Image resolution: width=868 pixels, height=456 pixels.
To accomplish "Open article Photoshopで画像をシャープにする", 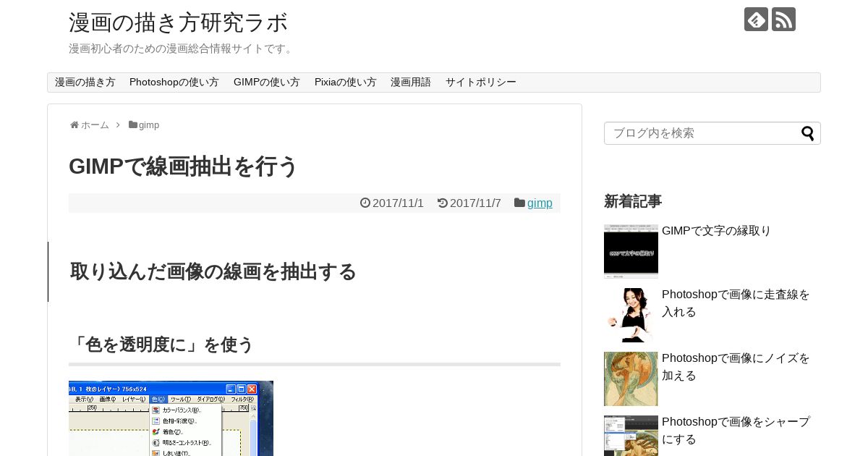I will coord(736,431).
